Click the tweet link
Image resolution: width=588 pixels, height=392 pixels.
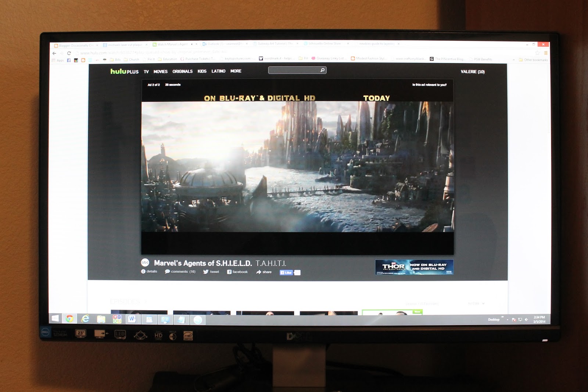(211, 272)
